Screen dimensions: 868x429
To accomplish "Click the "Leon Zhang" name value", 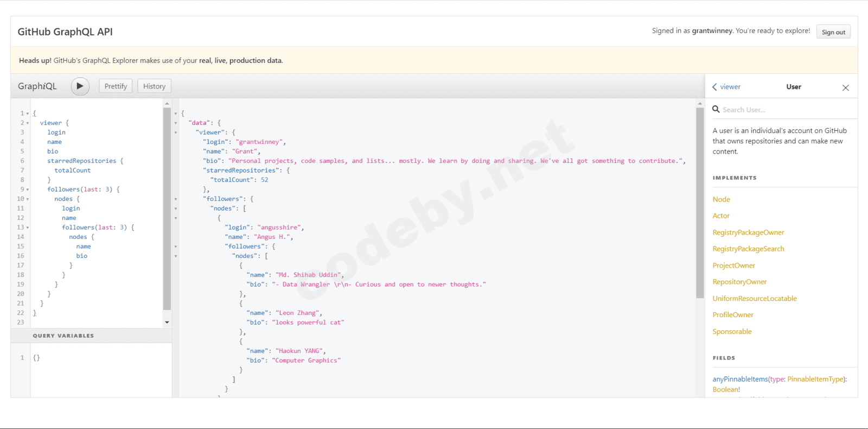I will (297, 313).
